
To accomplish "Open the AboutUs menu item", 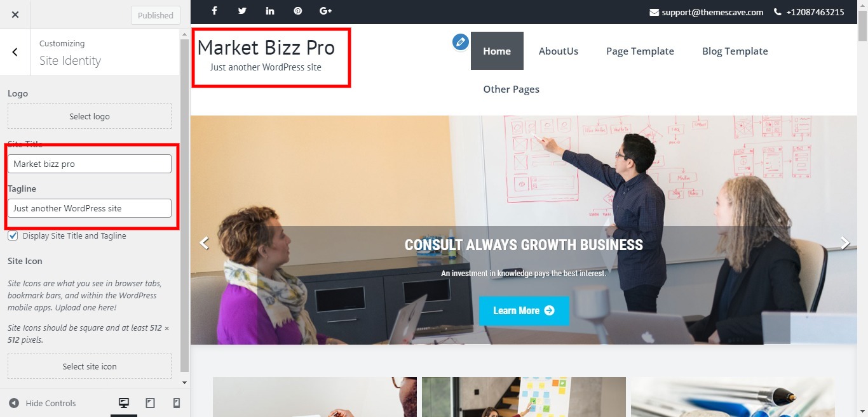I will 559,51.
